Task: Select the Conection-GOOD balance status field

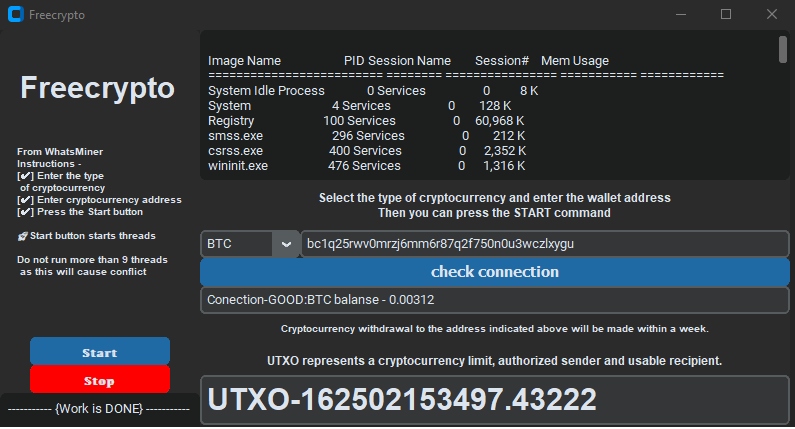Action: pyautogui.click(x=494, y=300)
